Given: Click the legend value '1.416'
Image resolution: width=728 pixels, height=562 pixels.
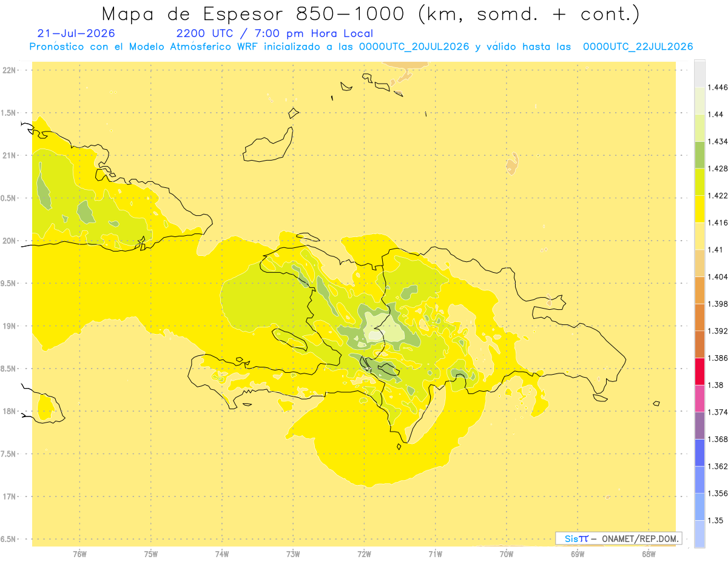Looking at the screenshot, I should (718, 222).
